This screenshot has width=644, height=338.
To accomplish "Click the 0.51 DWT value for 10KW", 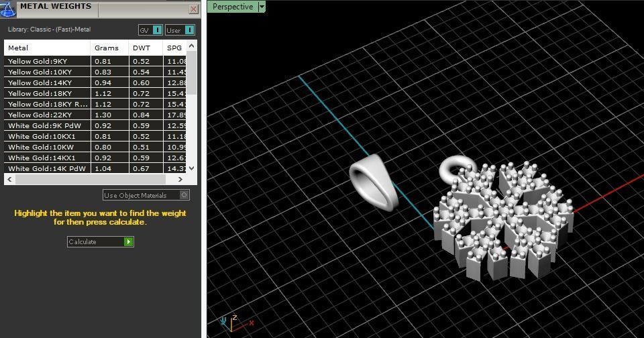I will (x=142, y=147).
